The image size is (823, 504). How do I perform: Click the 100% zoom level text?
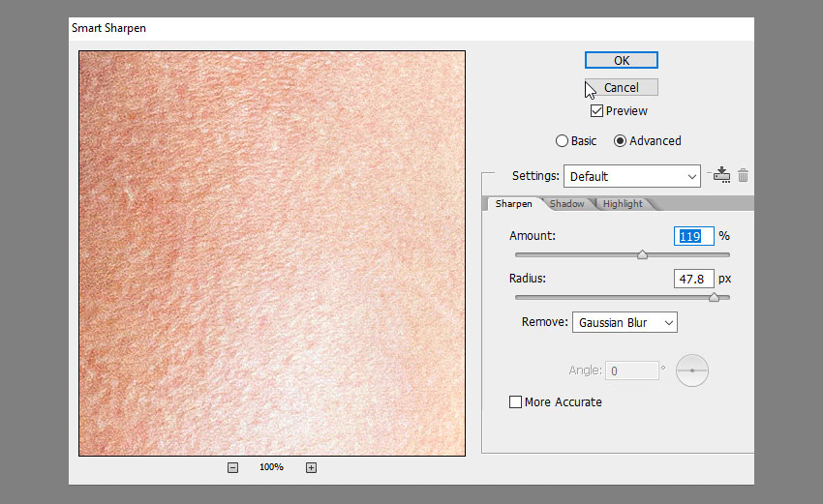pos(271,467)
